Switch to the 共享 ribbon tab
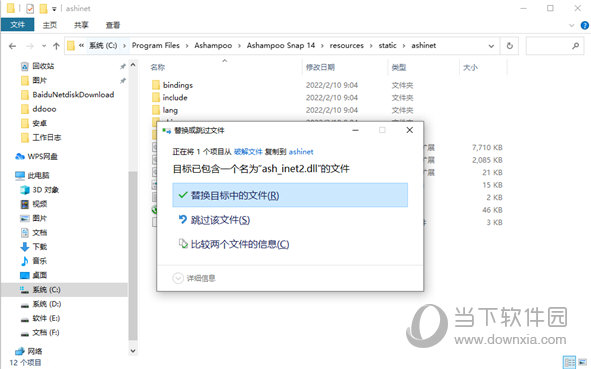The image size is (591, 369). click(x=81, y=25)
